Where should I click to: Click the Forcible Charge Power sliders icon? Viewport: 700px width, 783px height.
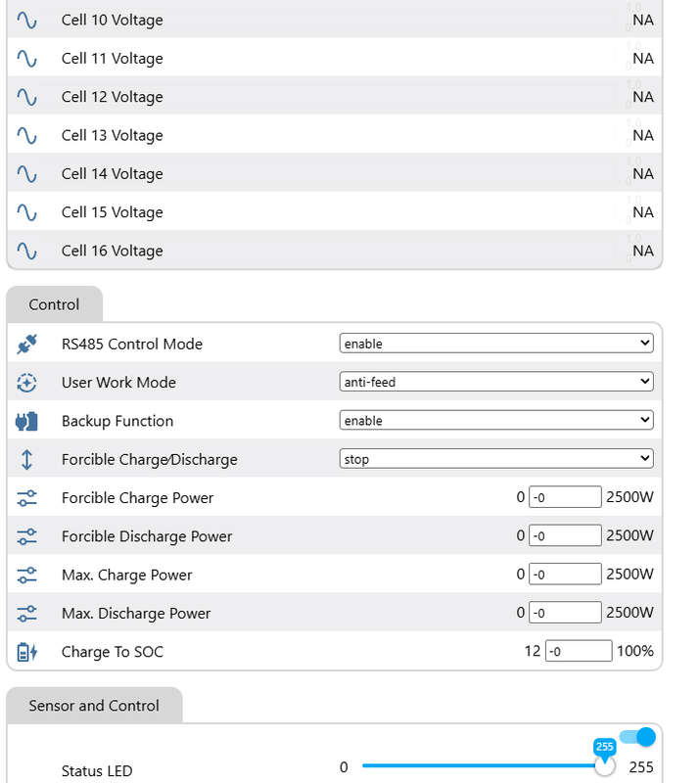(x=26, y=498)
